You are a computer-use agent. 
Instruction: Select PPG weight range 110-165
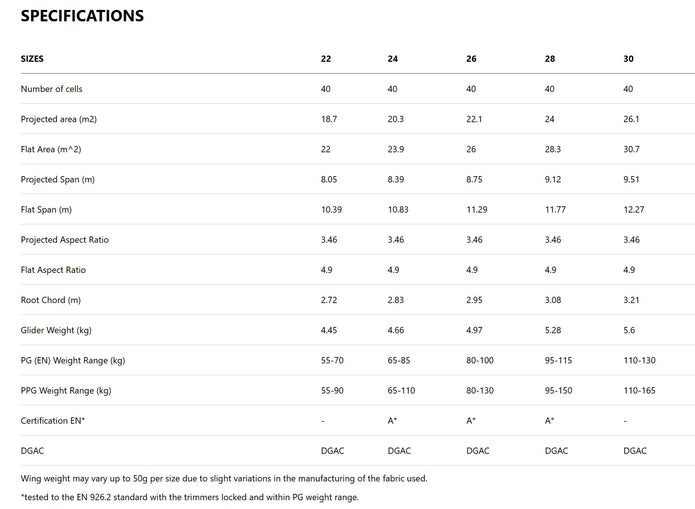tap(639, 390)
